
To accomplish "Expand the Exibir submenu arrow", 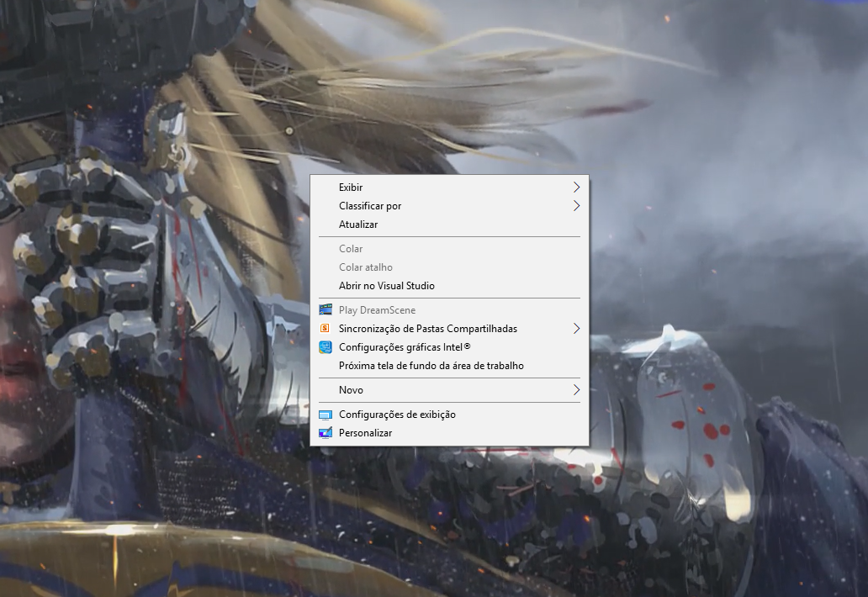I will tap(576, 187).
